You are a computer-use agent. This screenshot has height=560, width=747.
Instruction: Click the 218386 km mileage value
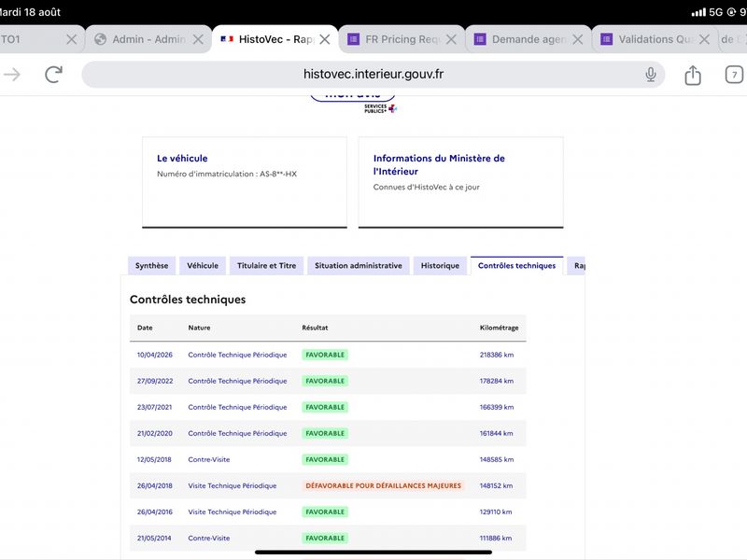coord(497,355)
